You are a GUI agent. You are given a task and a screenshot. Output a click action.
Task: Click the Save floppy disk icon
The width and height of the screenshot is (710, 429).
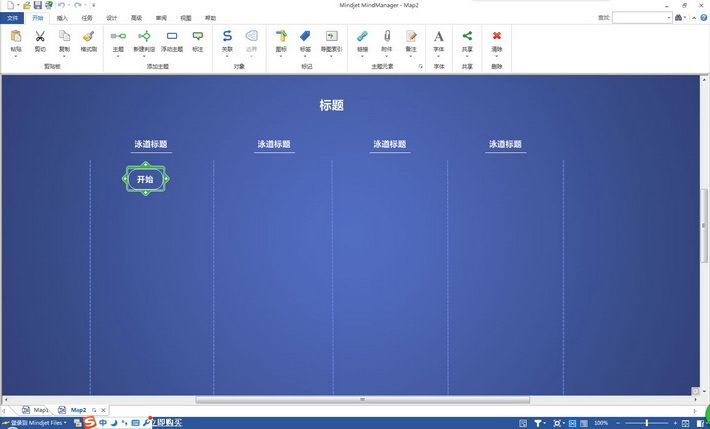(x=38, y=5)
